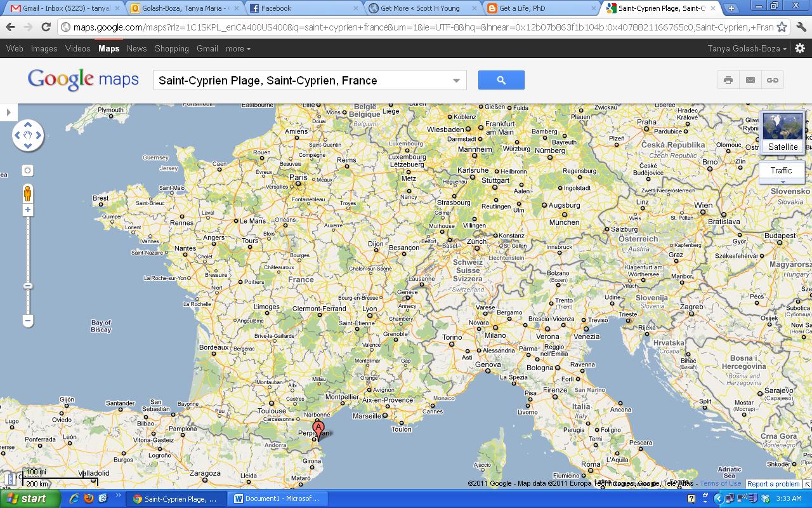Screen dimensions: 812x508
Task: Pan north using the up arrow control
Action: pos(27,124)
